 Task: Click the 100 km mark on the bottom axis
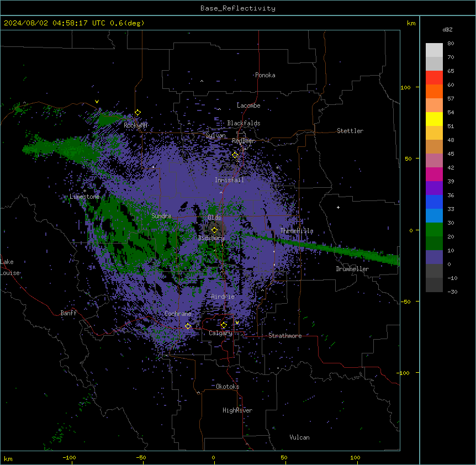point(355,458)
